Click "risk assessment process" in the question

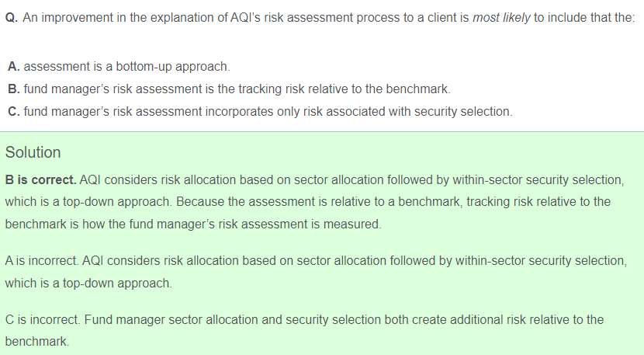pos(295,17)
